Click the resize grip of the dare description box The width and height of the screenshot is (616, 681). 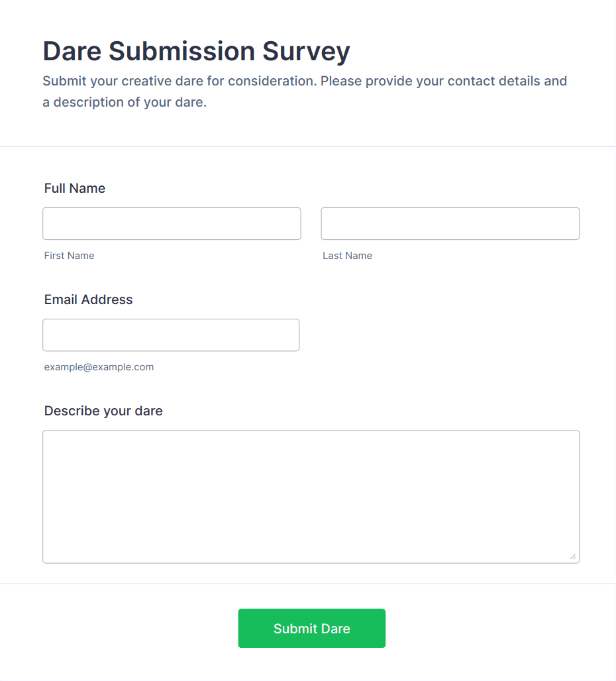[x=573, y=556]
